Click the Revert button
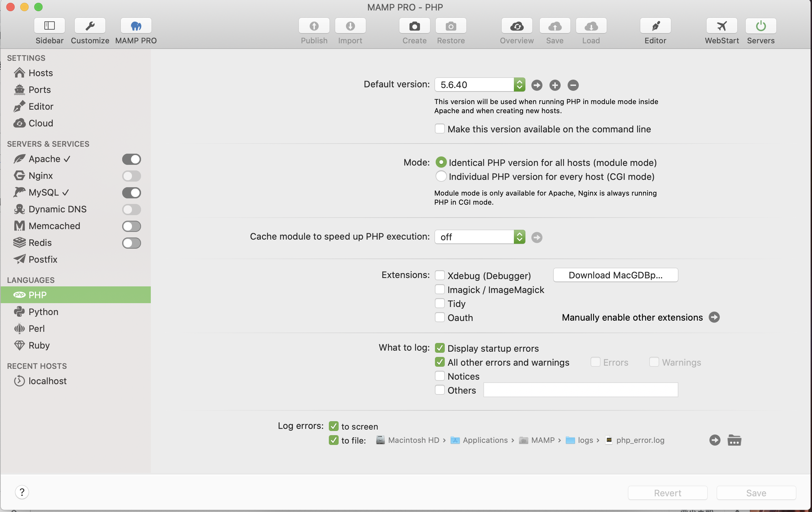 coord(668,493)
